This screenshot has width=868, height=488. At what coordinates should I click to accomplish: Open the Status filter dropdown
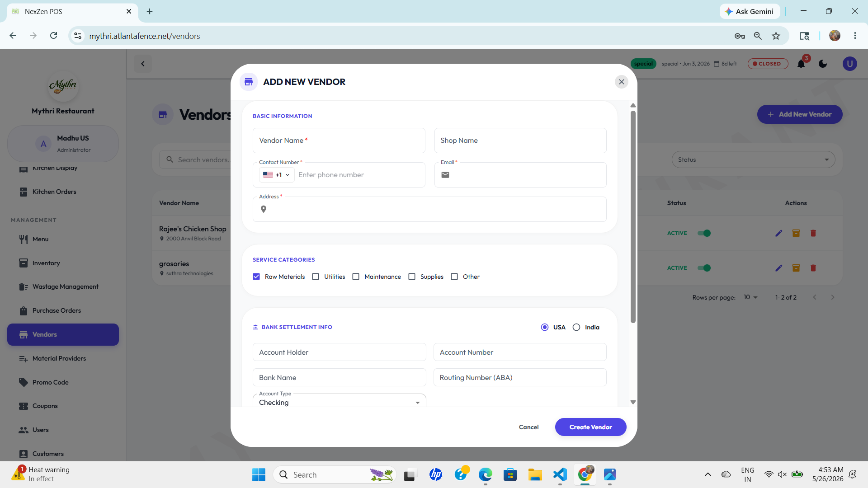(753, 160)
